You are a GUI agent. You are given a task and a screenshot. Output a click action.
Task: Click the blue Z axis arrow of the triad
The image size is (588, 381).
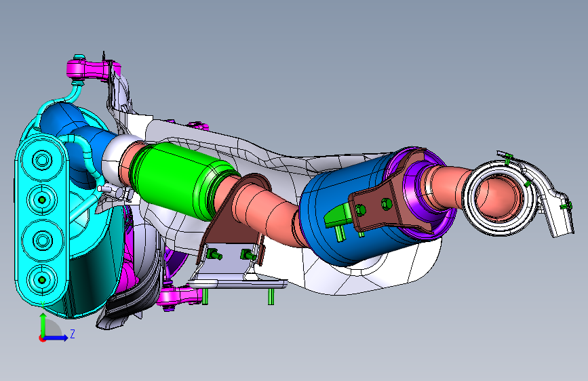pos(56,338)
